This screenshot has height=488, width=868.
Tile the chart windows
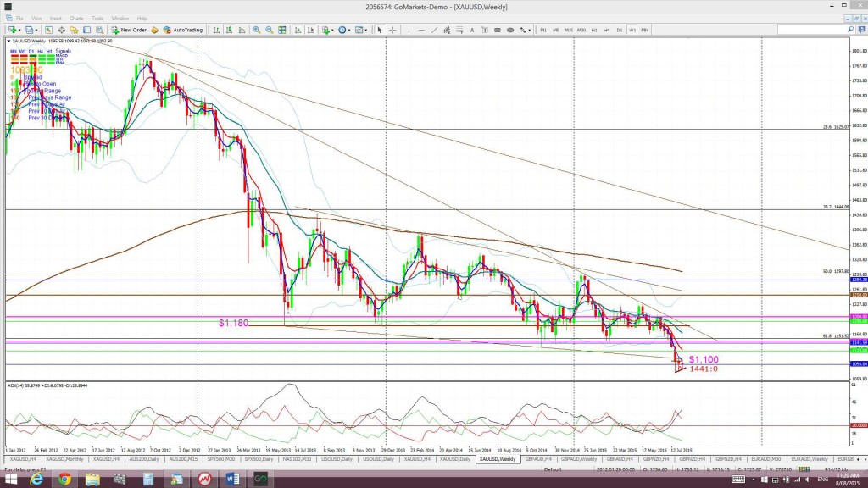[282, 30]
